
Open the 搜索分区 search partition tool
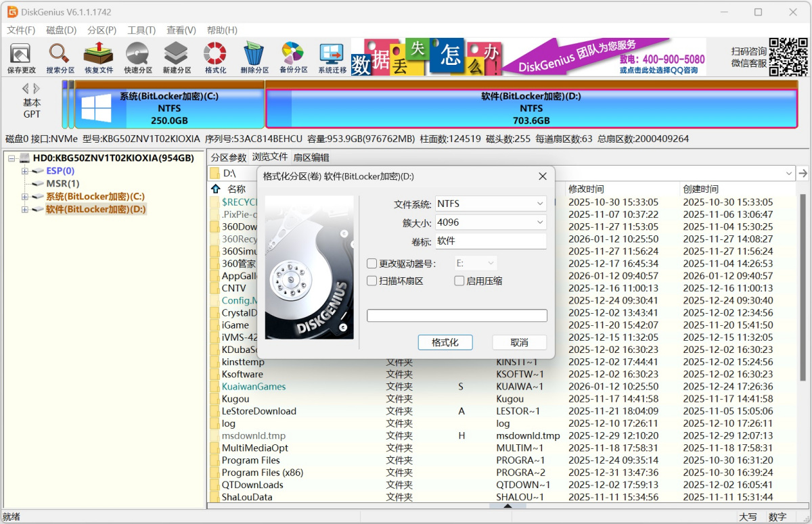[x=60, y=57]
